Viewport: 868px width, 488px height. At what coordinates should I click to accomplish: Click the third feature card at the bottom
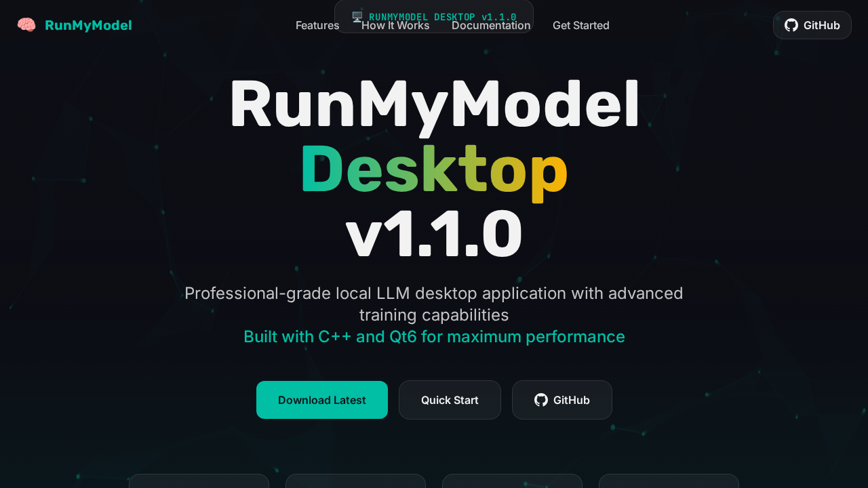click(x=511, y=483)
